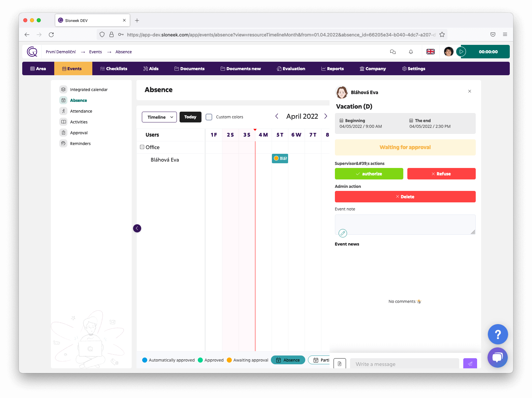
Task: Collapse the sidebar with the purple arrow
Action: tap(137, 228)
